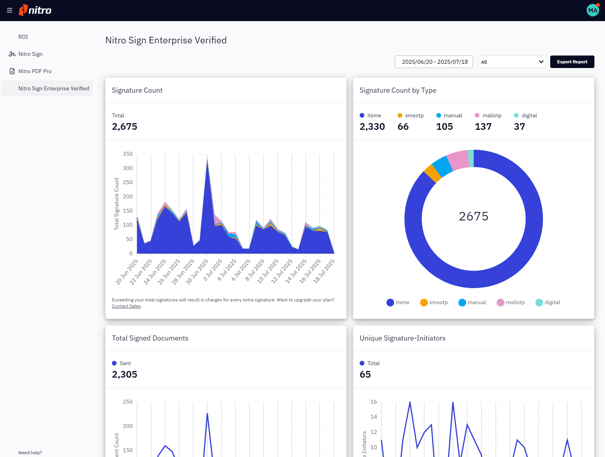Toggle digital series in donut legend
605x457 pixels.
(547, 302)
